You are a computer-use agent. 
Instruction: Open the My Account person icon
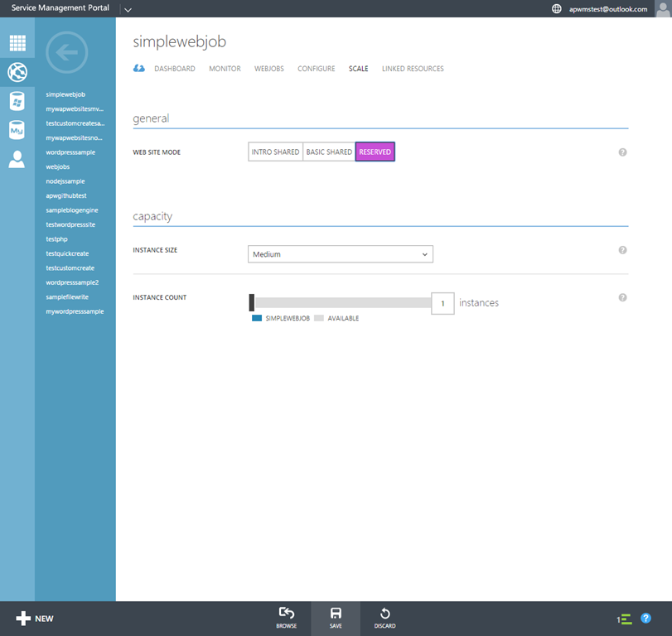17,159
